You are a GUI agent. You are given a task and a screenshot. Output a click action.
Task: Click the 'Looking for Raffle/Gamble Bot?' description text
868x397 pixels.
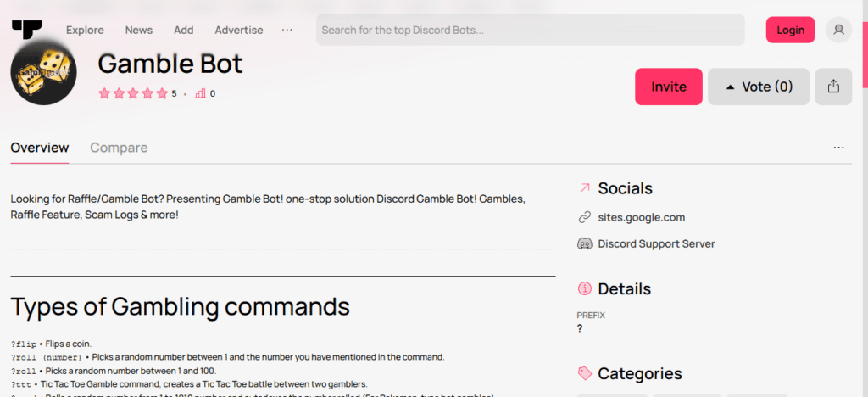click(267, 206)
